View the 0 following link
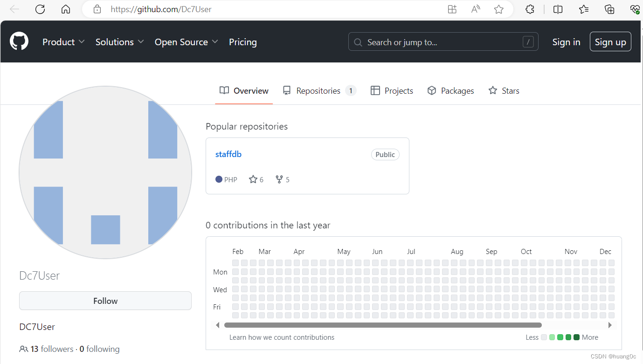This screenshot has width=643, height=364. click(x=99, y=349)
